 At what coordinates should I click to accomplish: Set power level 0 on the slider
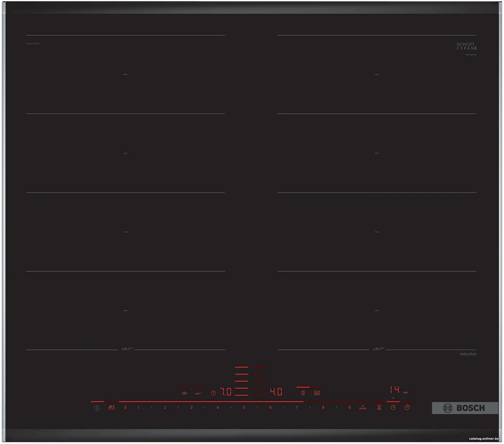[x=125, y=408]
